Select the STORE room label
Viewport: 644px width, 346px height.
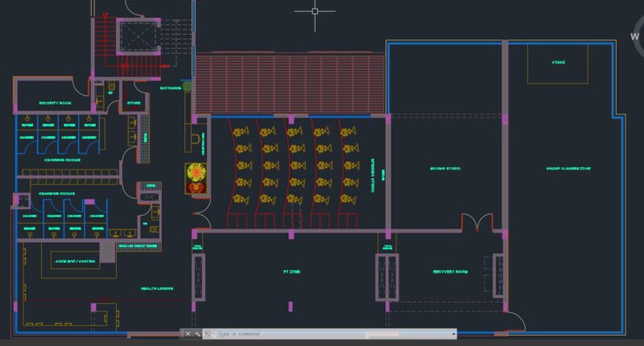point(134,103)
